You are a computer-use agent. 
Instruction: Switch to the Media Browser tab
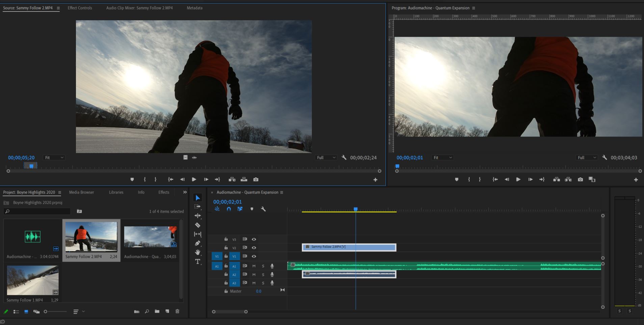click(x=81, y=192)
